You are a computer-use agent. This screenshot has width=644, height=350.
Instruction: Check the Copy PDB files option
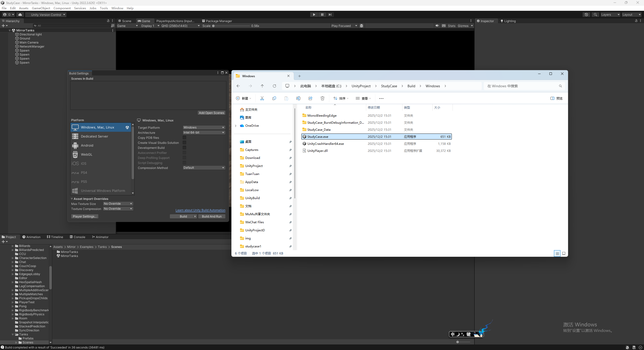pos(184,138)
